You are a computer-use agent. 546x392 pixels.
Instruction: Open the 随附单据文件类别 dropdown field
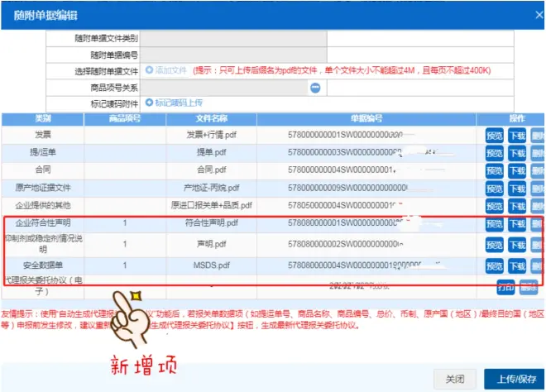tap(234, 38)
